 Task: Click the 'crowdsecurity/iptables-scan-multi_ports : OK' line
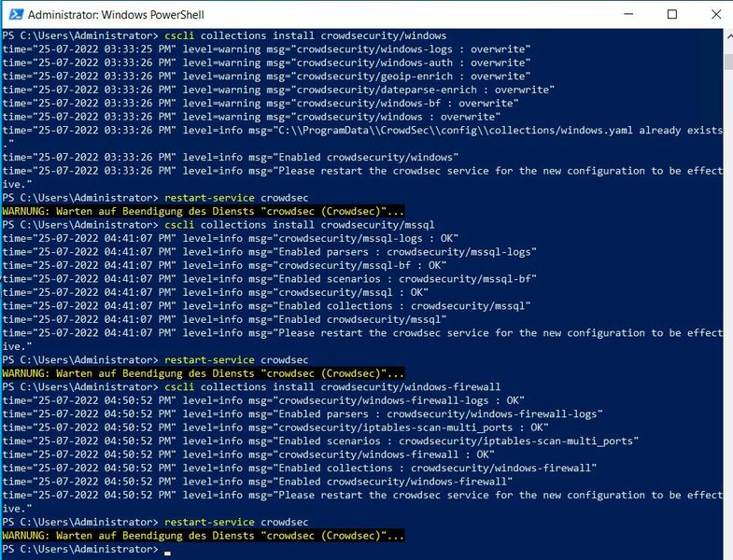coord(280,427)
